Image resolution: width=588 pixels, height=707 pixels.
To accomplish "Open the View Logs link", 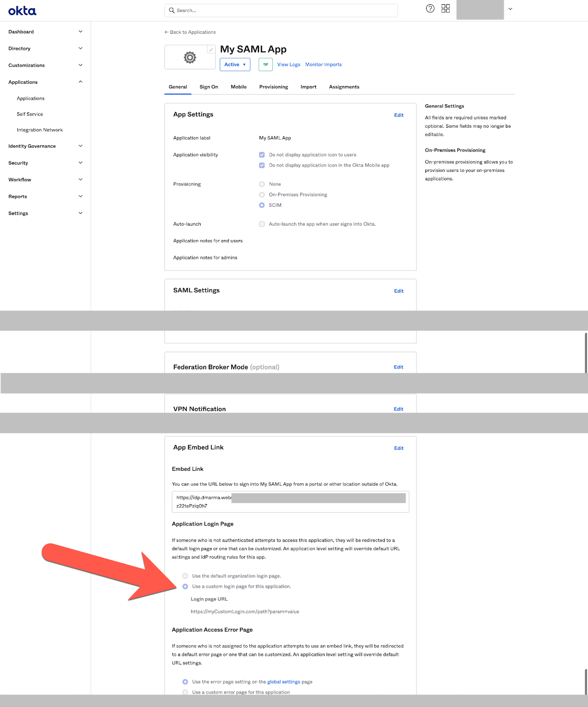I will click(289, 65).
